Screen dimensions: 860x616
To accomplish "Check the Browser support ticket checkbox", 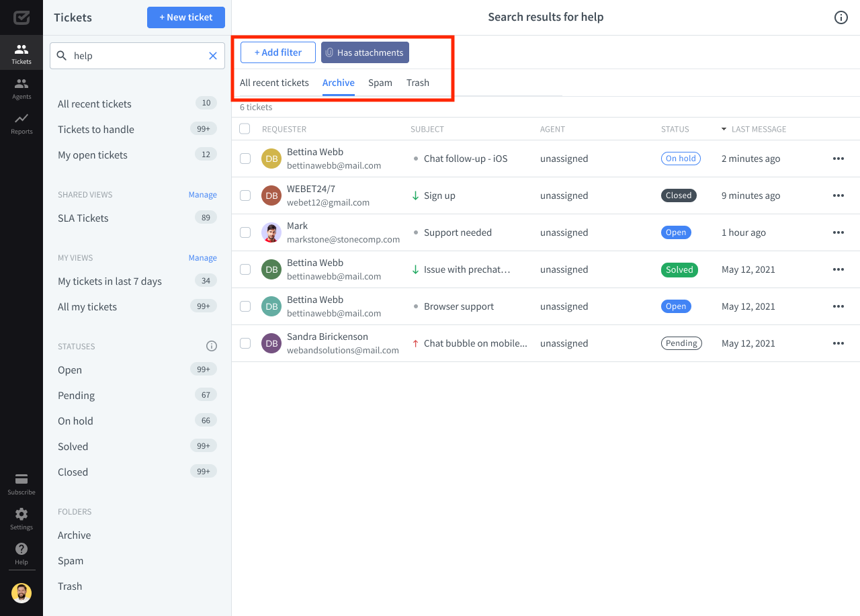I will tap(245, 306).
